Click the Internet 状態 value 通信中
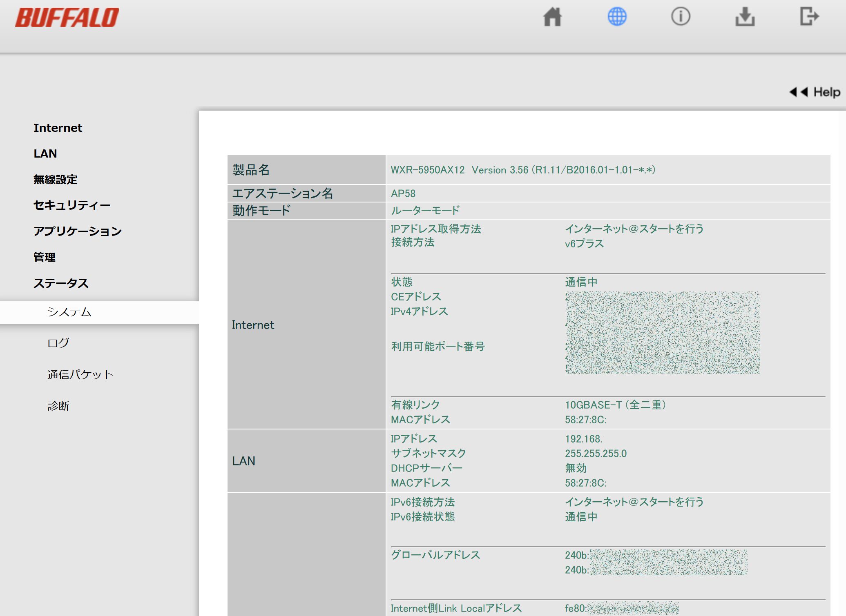Image resolution: width=846 pixels, height=616 pixels. point(581,282)
